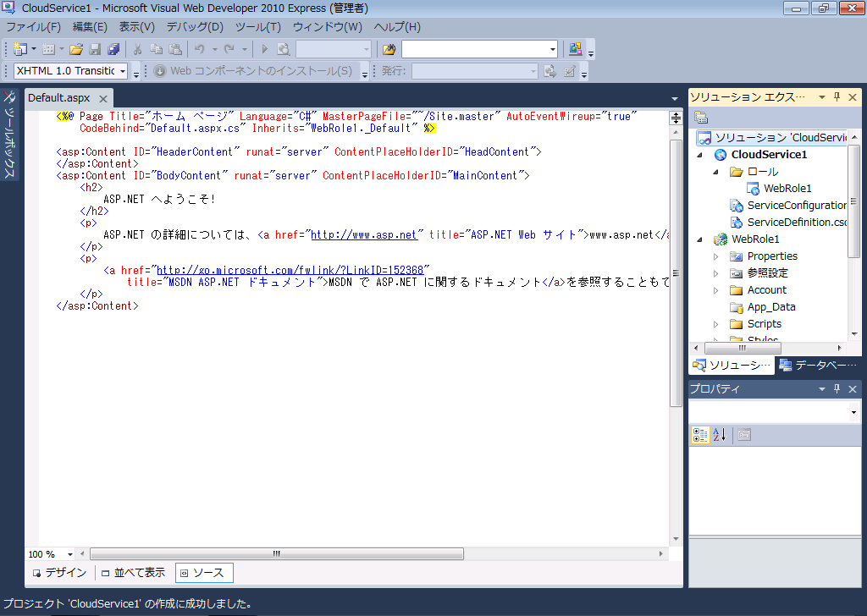Open the 表示(V) menu
Screen dimensions: 867x616
point(136,27)
